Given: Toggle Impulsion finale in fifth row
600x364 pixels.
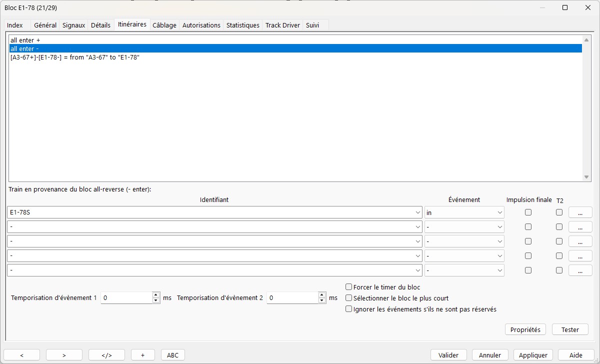Looking at the screenshot, I should tap(528, 270).
